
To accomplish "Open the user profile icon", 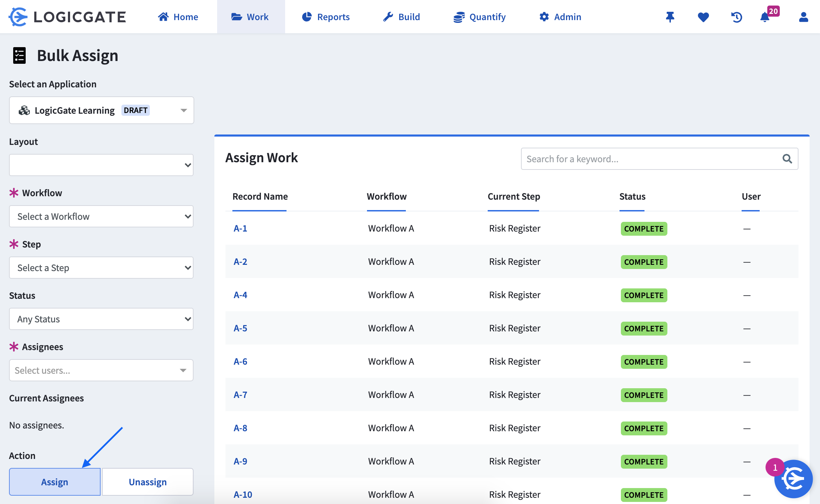I will 803,17.
